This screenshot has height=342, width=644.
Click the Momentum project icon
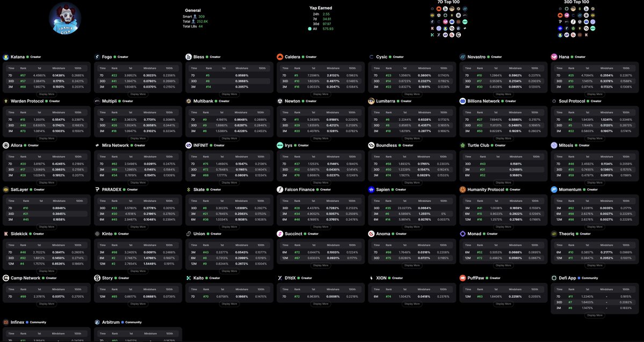pyautogui.click(x=554, y=190)
